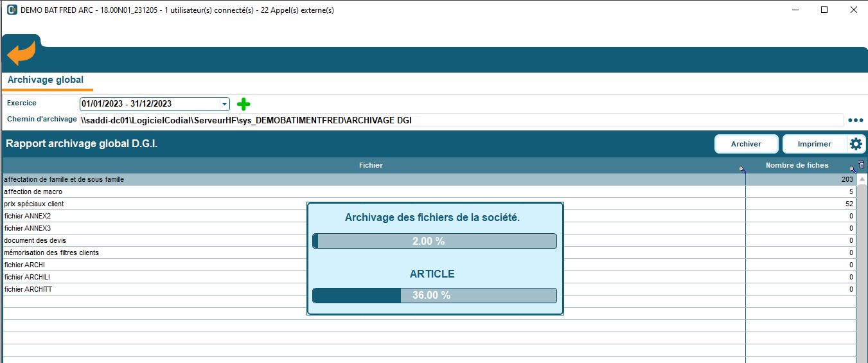The width and height of the screenshot is (868, 363).
Task: Expand the Exercice date range dropdown
Action: [224, 104]
